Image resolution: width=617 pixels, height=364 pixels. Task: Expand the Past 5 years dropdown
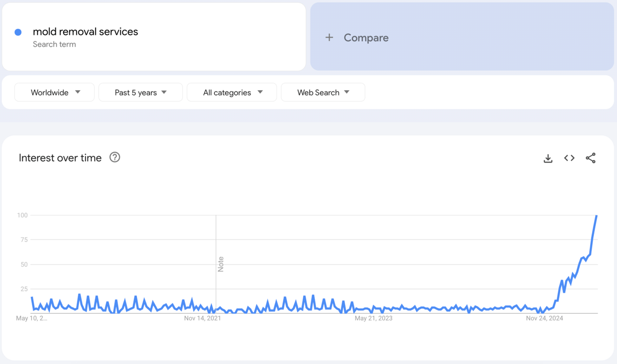tap(140, 93)
